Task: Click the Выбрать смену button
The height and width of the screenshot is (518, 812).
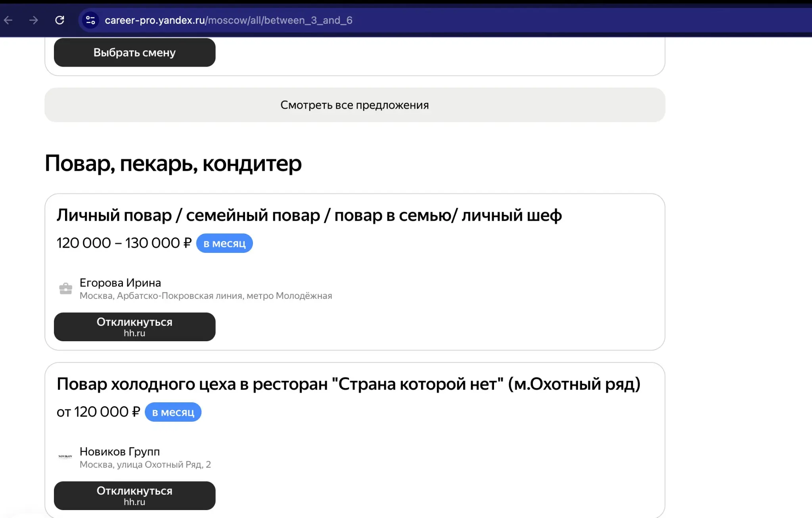Action: tap(134, 52)
